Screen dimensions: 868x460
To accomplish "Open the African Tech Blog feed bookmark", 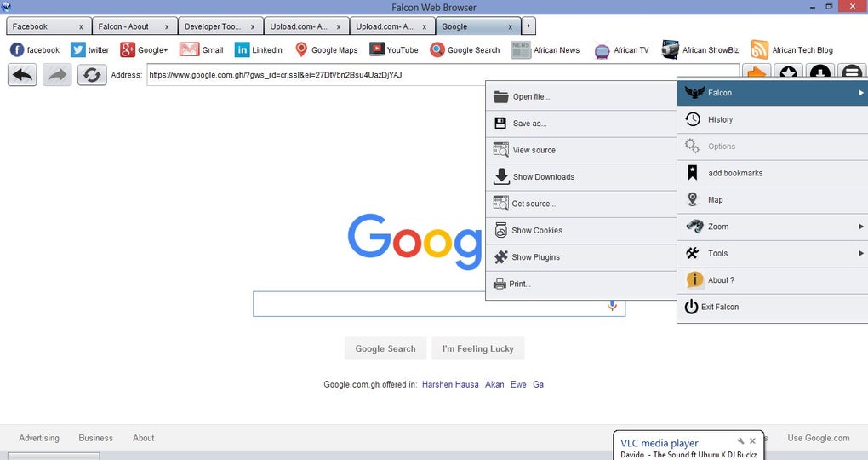I will tap(791, 50).
